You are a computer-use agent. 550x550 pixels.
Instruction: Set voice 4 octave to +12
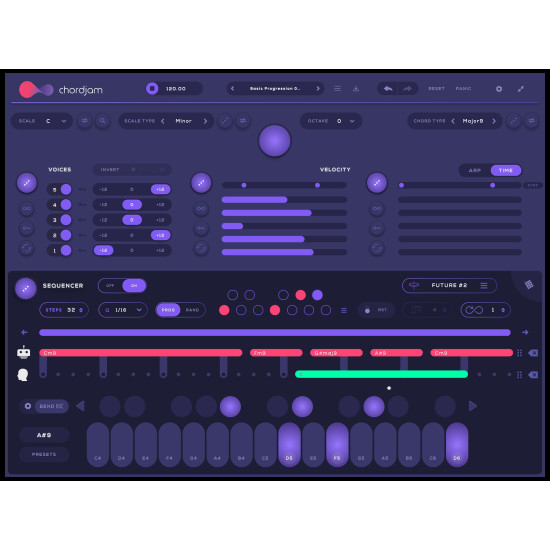(160, 204)
